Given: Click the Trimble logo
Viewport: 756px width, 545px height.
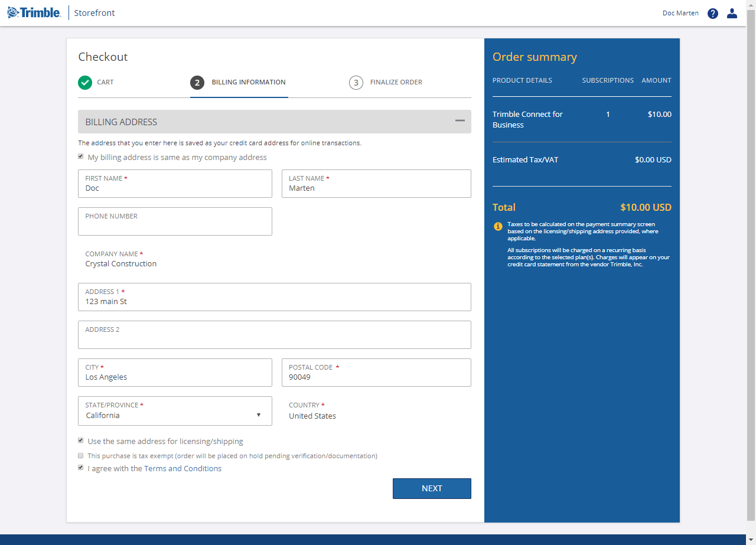Looking at the screenshot, I should tap(34, 12).
